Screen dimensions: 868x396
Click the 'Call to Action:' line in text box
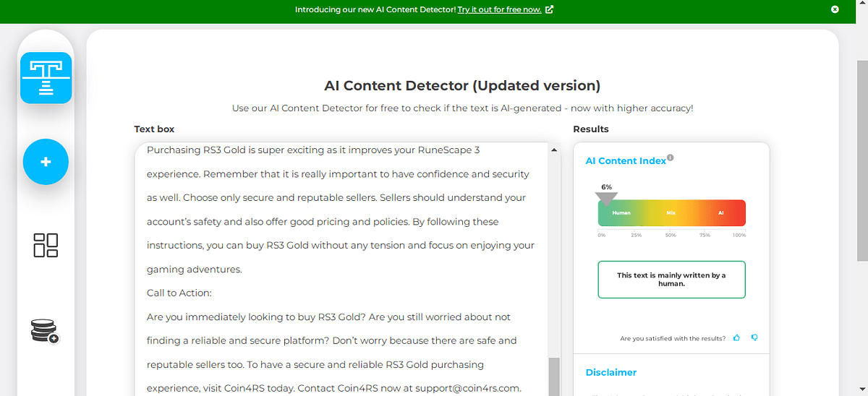[x=179, y=293]
